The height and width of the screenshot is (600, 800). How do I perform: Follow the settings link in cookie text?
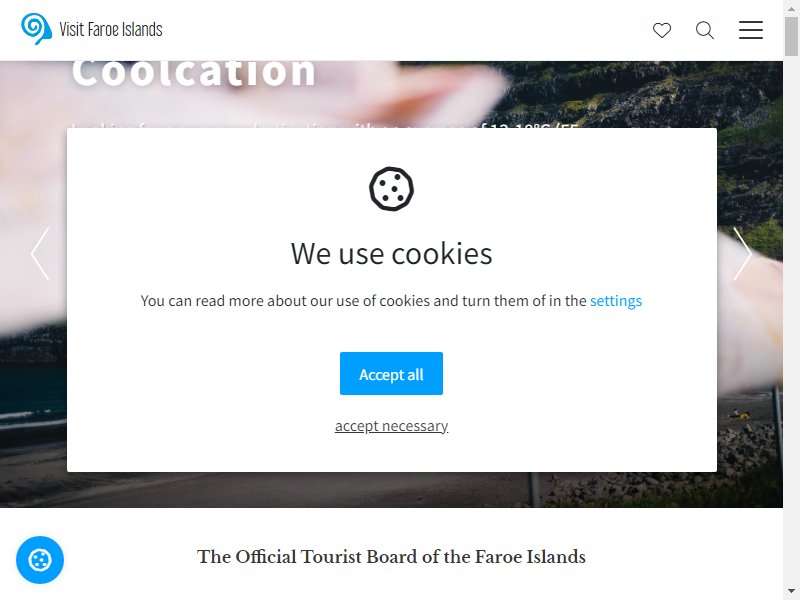616,301
